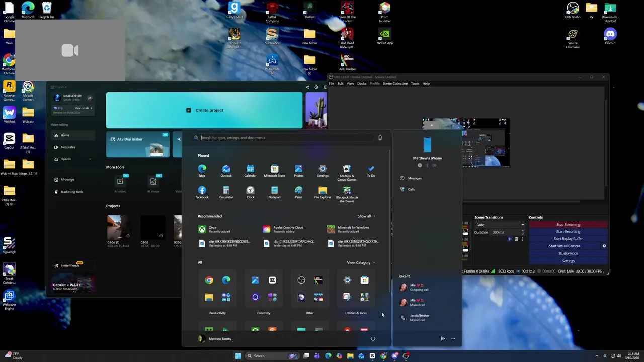Open the pinned To Do app
644x362 pixels.
coord(371,171)
